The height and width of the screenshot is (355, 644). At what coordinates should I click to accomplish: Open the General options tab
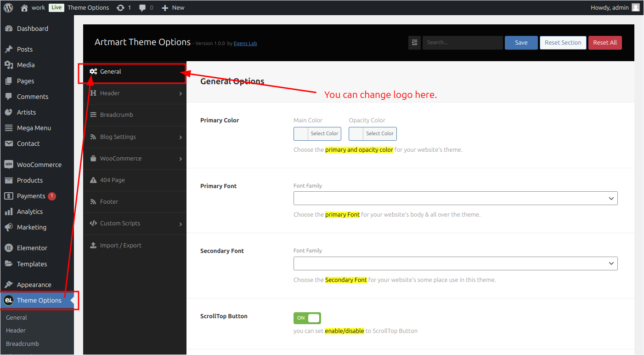click(135, 72)
